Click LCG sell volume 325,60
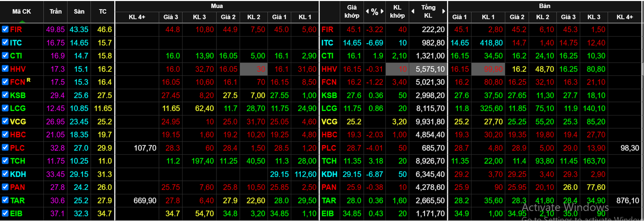The height and width of the screenshot is (222, 644). click(x=492, y=108)
